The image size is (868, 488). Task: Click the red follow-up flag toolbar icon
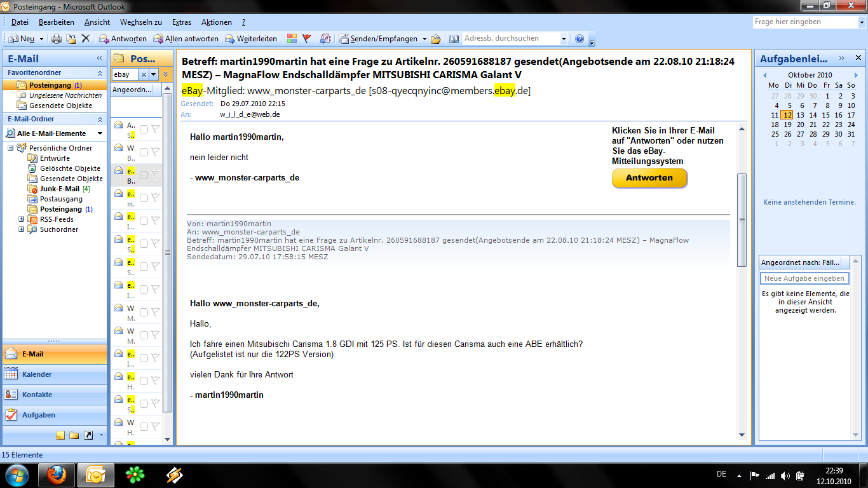coord(307,39)
